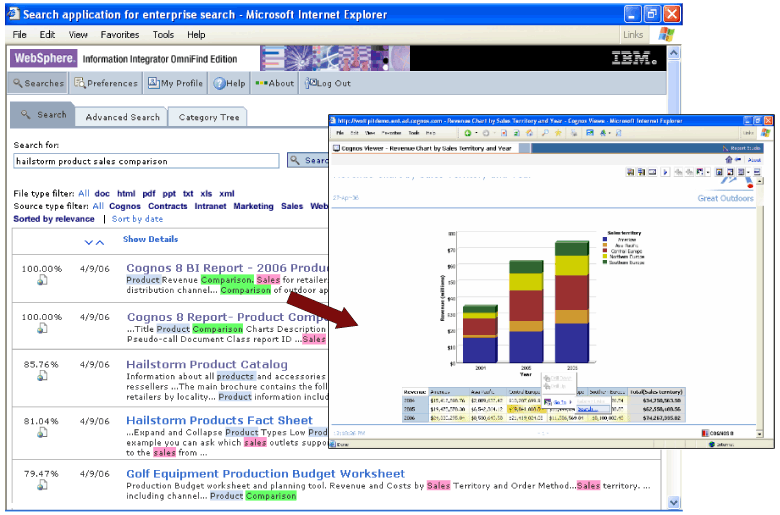This screenshot has height=515, width=780.
Task: Click the Great Outdoors text in report
Action: pos(725,198)
